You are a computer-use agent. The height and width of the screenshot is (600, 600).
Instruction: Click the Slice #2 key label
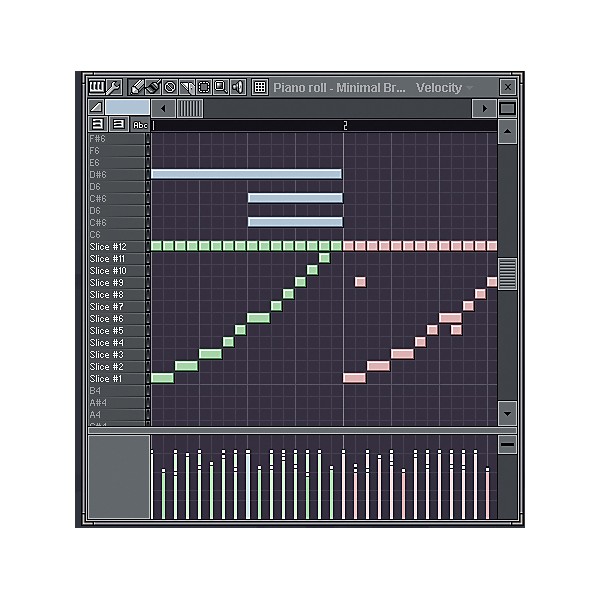(x=106, y=367)
